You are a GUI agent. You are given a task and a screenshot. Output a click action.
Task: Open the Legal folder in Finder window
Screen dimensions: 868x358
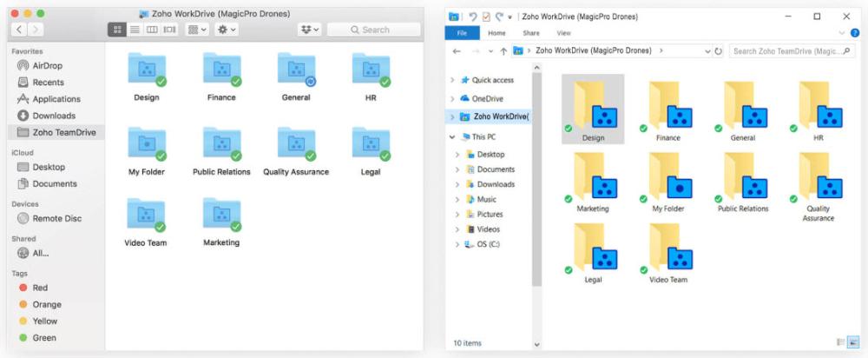point(371,144)
